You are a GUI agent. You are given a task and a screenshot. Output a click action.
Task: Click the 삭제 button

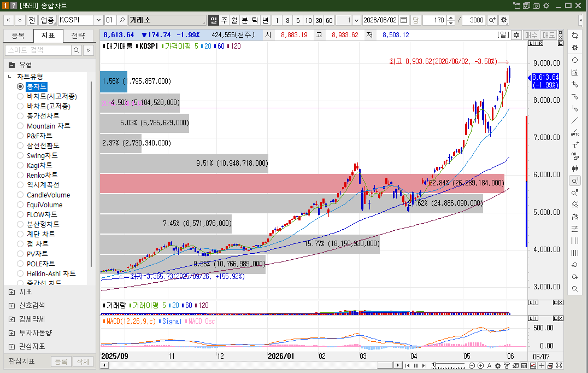pyautogui.click(x=83, y=362)
